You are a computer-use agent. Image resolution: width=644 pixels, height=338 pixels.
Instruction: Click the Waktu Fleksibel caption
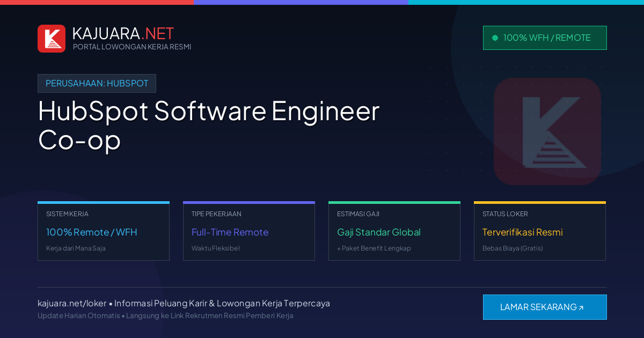coord(216,248)
